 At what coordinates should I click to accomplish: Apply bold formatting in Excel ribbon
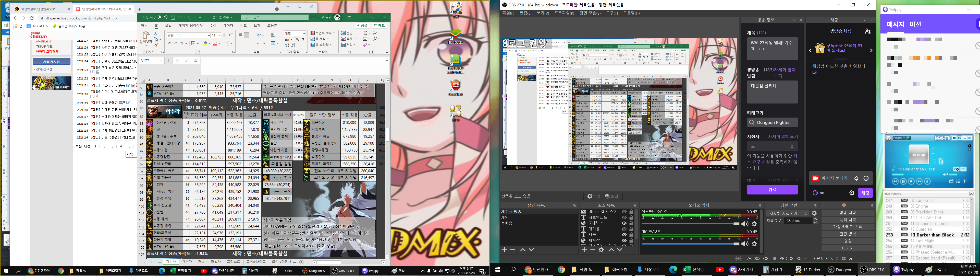click(169, 43)
